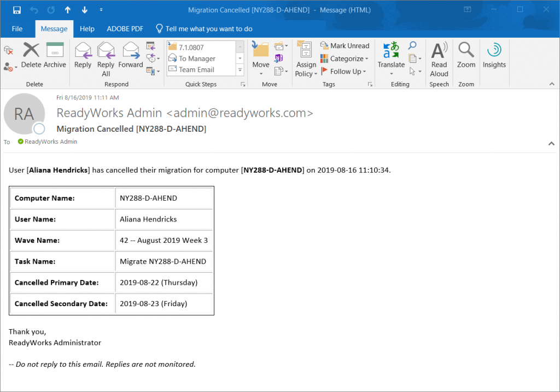The image size is (560, 392).
Task: Open the Zoom tool in the ribbon
Action: pyautogui.click(x=466, y=57)
